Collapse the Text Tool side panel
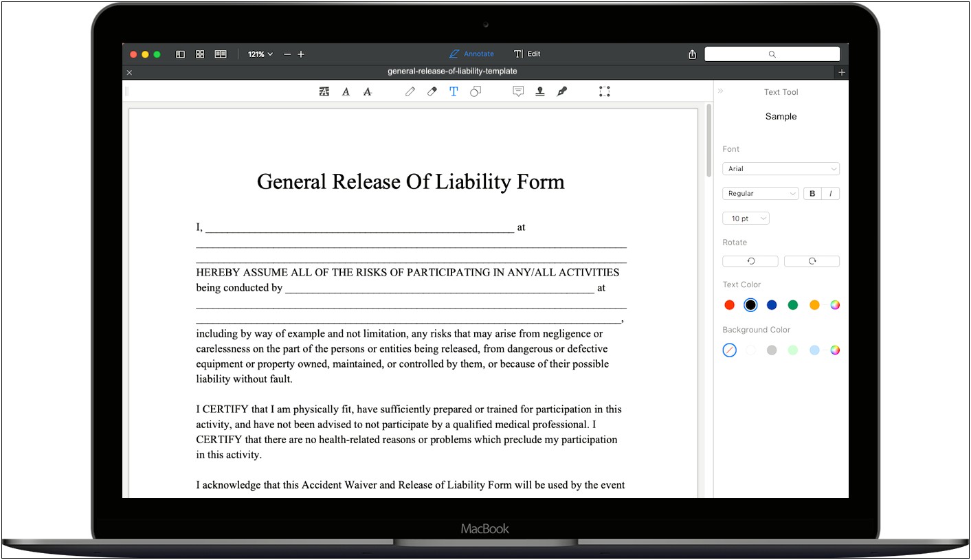The height and width of the screenshot is (560, 971). pyautogui.click(x=721, y=91)
